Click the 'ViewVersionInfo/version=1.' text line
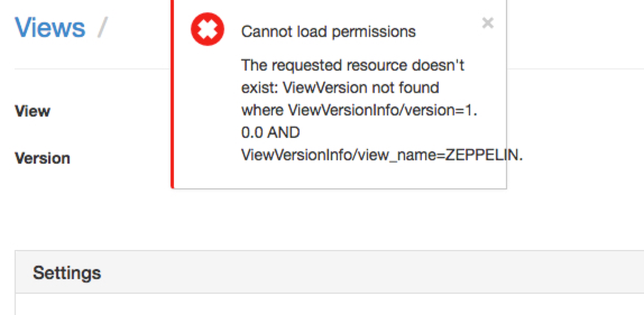644x315 pixels. point(359,110)
